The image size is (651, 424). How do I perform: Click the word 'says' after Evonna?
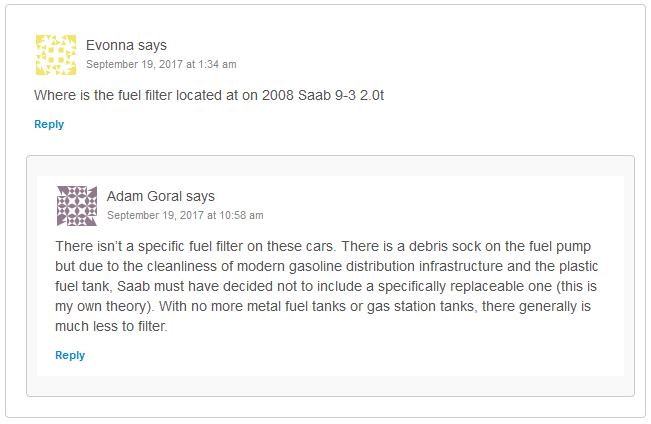coord(152,45)
